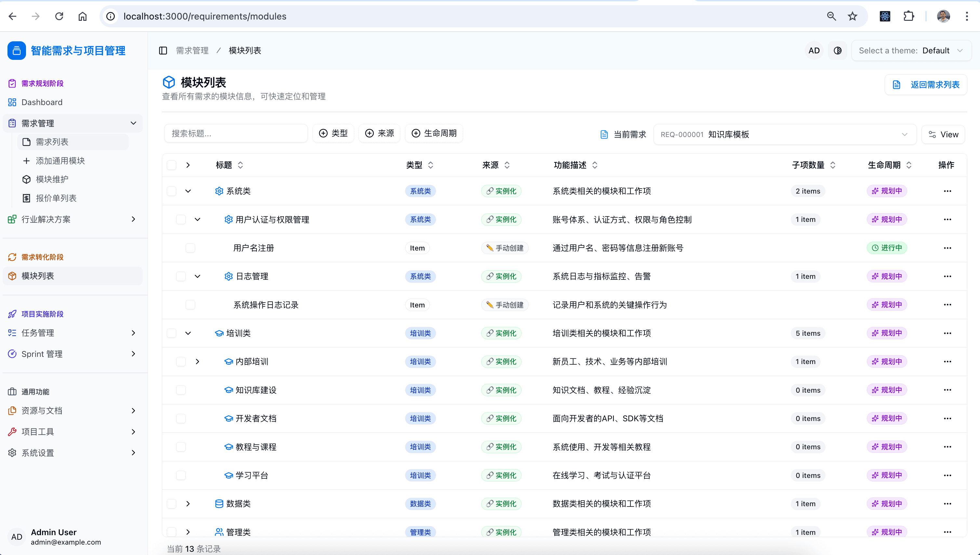
Task: Open the 模块列表 cube icon in sidebar
Action: [12, 276]
